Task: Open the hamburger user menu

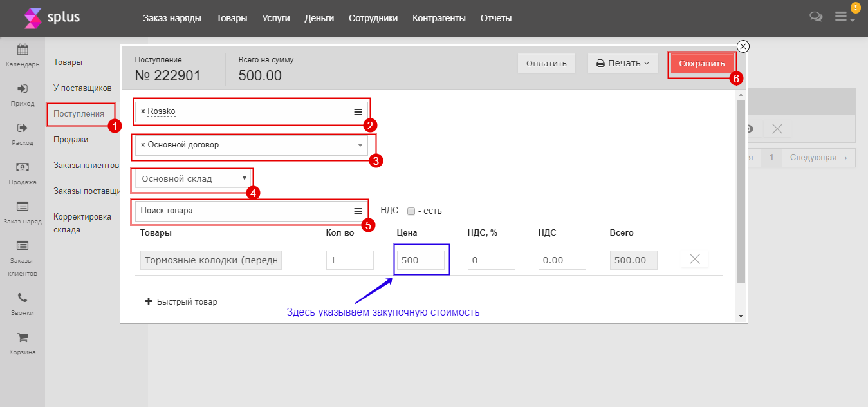Action: click(841, 17)
